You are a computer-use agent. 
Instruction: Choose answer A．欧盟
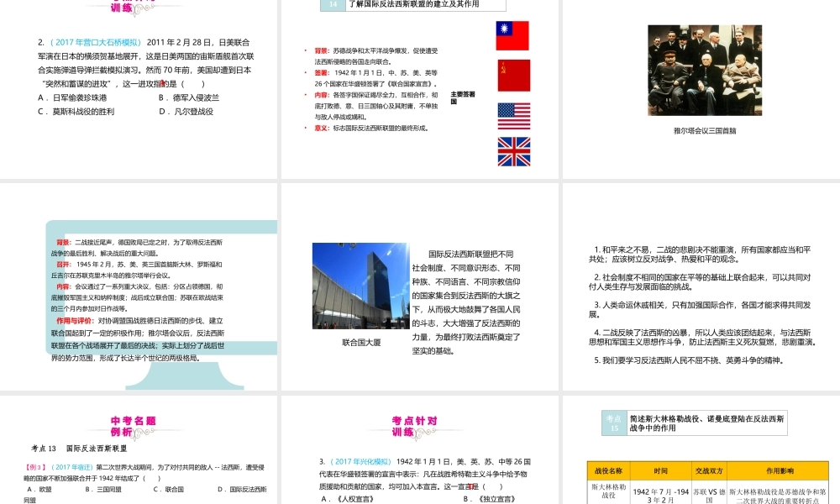tap(40, 489)
